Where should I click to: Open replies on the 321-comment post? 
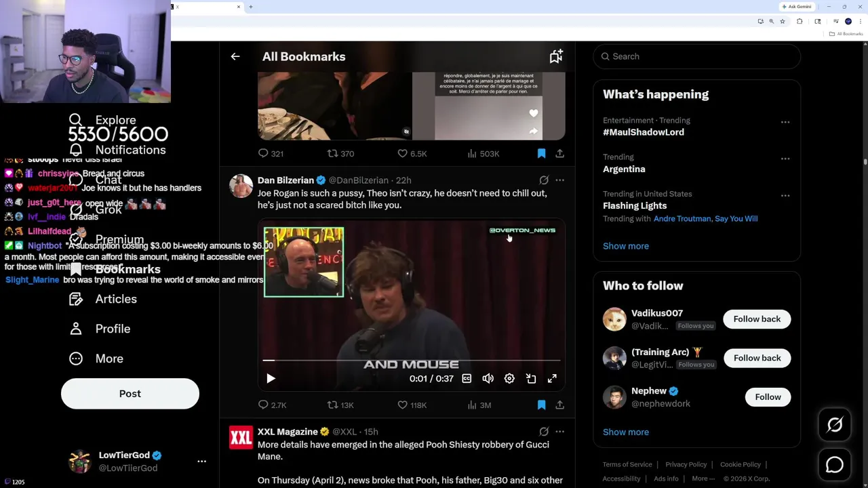click(x=271, y=154)
